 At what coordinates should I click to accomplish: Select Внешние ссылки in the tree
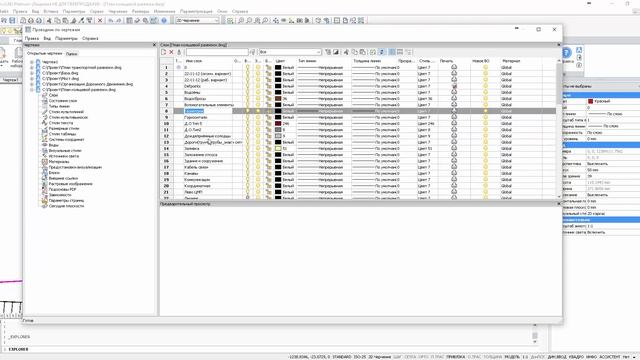[x=63, y=178]
